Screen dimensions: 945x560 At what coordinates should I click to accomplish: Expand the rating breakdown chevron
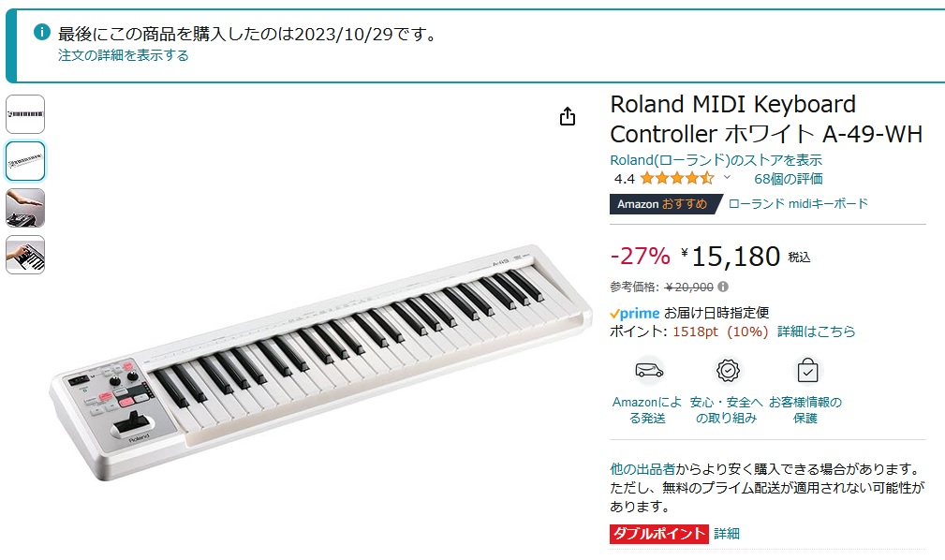727,177
